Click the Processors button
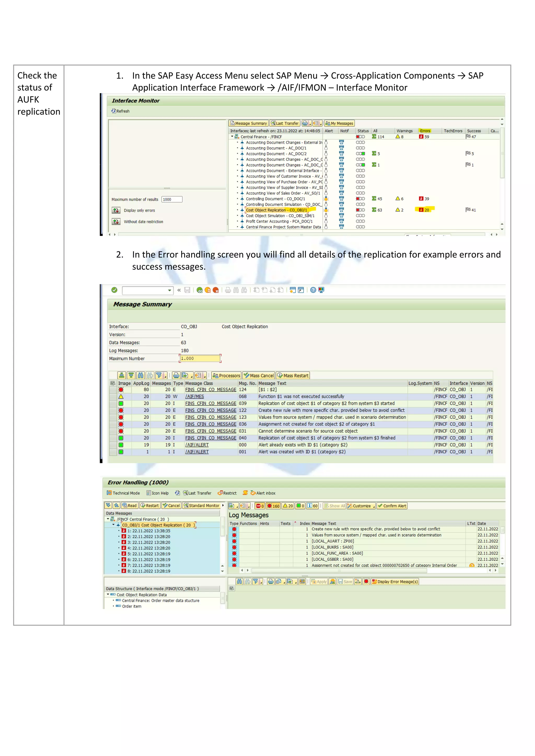 coord(226,376)
